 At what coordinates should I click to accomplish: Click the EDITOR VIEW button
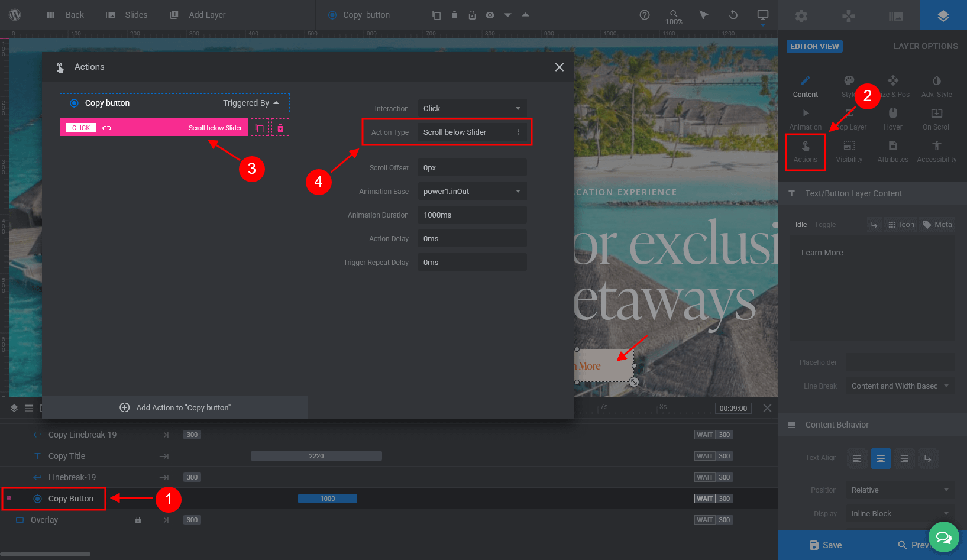click(814, 47)
